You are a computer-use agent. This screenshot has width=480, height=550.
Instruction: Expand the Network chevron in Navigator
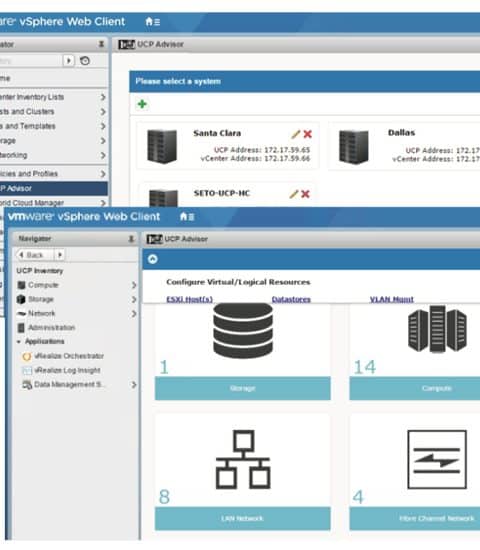click(x=134, y=314)
